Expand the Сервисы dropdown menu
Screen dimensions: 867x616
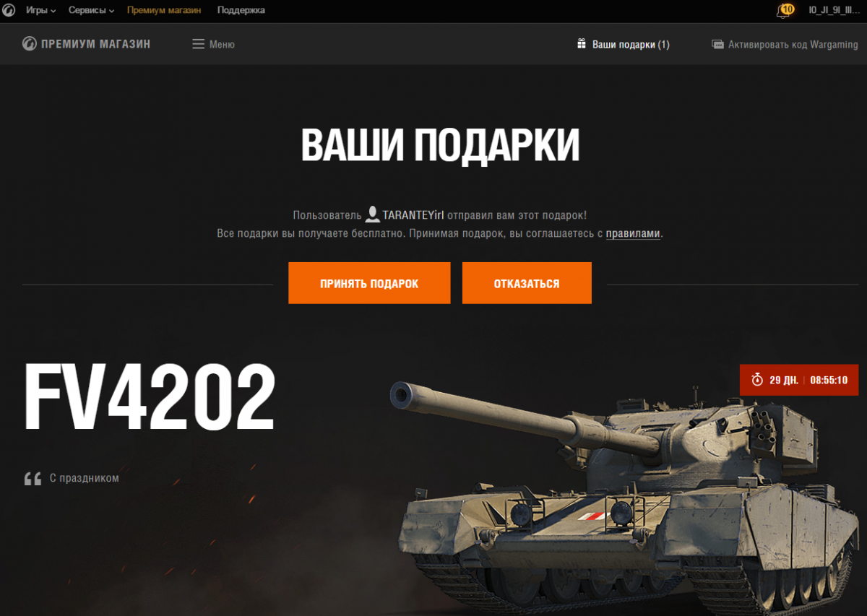click(92, 11)
